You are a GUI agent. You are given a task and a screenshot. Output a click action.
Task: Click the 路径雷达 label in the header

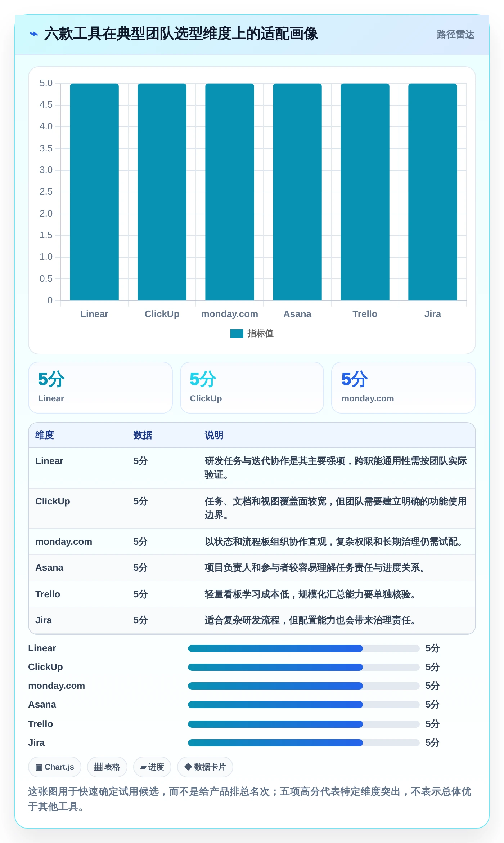point(455,35)
